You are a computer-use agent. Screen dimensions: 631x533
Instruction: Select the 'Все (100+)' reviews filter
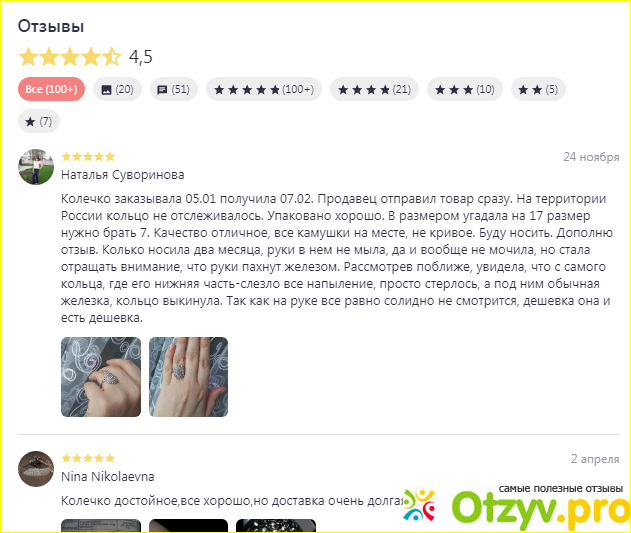coord(51,89)
